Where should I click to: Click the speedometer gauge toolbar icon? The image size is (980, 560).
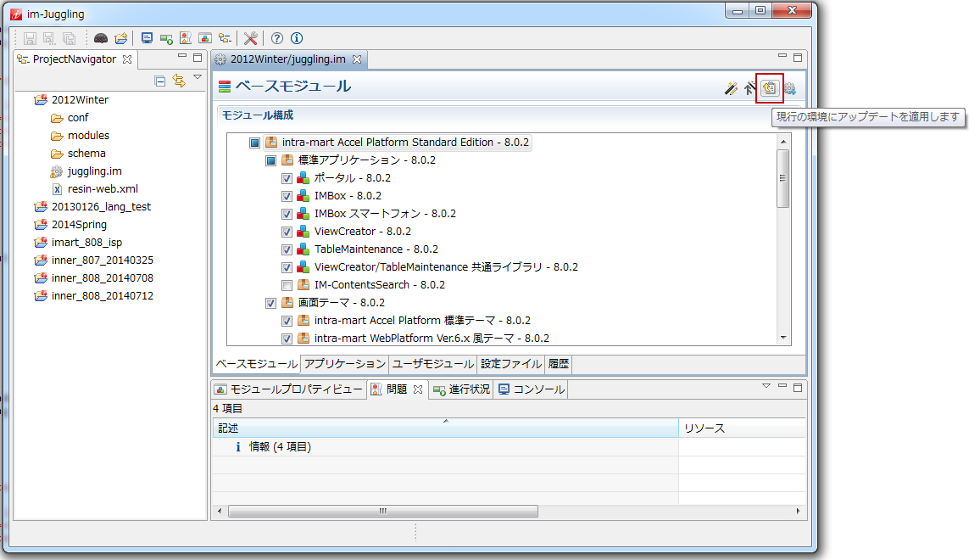tap(101, 39)
